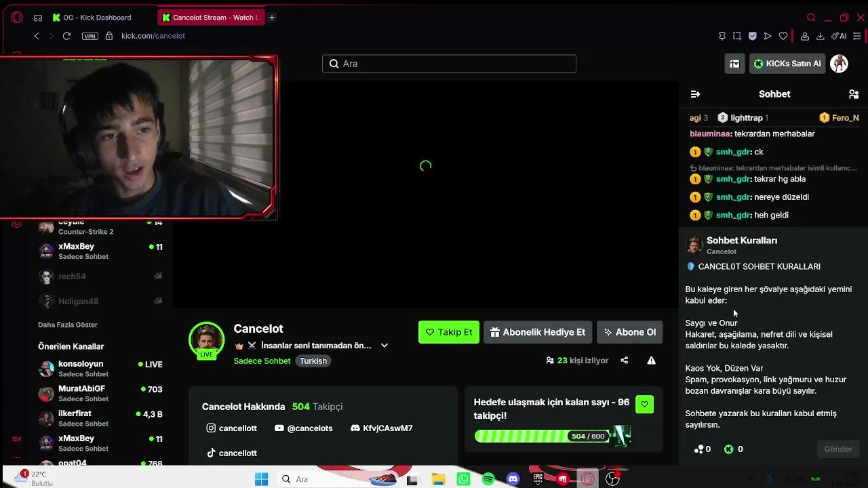Open the user avatar menu

pos(840,64)
